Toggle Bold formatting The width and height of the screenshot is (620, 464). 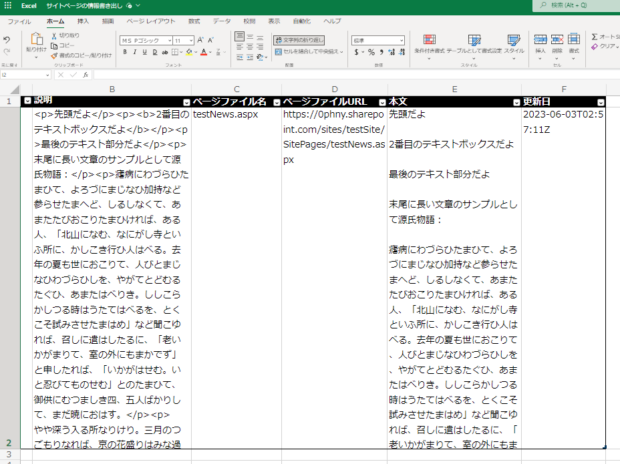(x=125, y=52)
